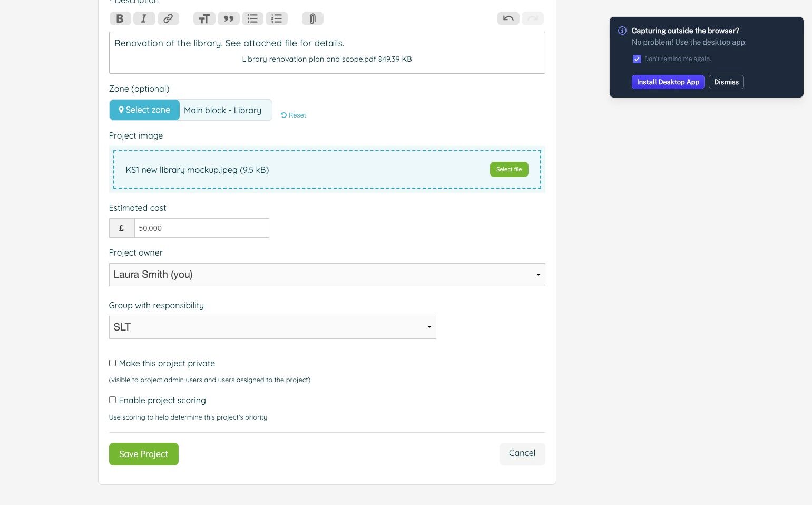The height and width of the screenshot is (505, 812).
Task: Attach a file with the paperclip icon
Action: coord(312,18)
